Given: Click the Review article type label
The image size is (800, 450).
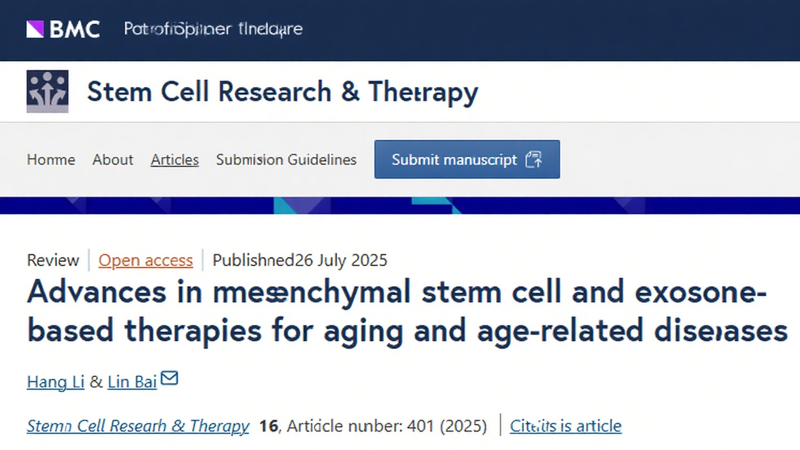Looking at the screenshot, I should [52, 261].
